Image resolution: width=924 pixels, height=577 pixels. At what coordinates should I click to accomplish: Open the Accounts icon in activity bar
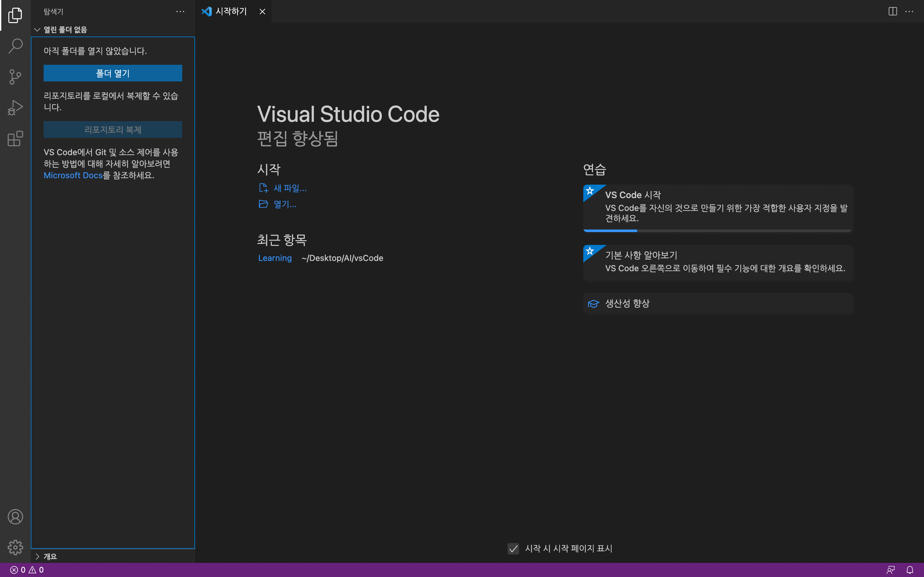coord(15,517)
